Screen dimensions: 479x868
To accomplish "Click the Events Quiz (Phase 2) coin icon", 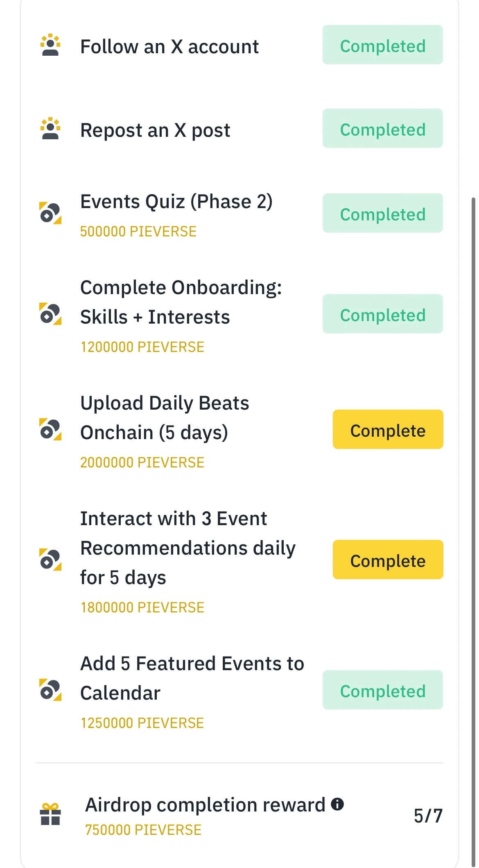I will click(50, 213).
